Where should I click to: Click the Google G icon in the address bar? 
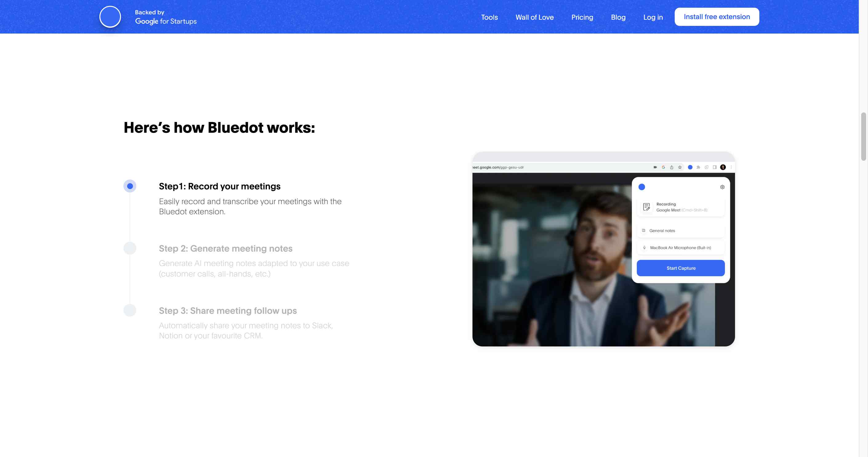tap(663, 167)
